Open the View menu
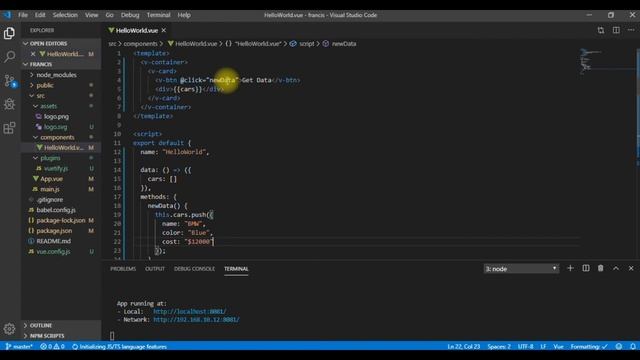 click(91, 15)
